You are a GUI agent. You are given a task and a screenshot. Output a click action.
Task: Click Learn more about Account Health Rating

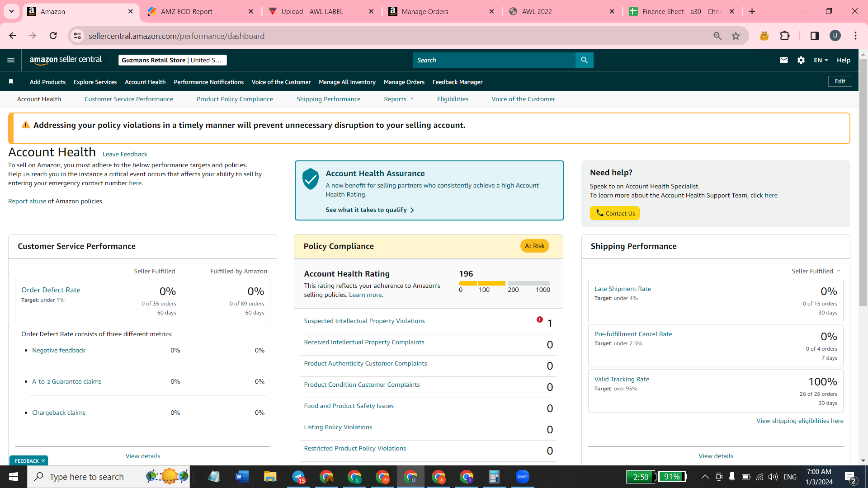[x=365, y=295]
